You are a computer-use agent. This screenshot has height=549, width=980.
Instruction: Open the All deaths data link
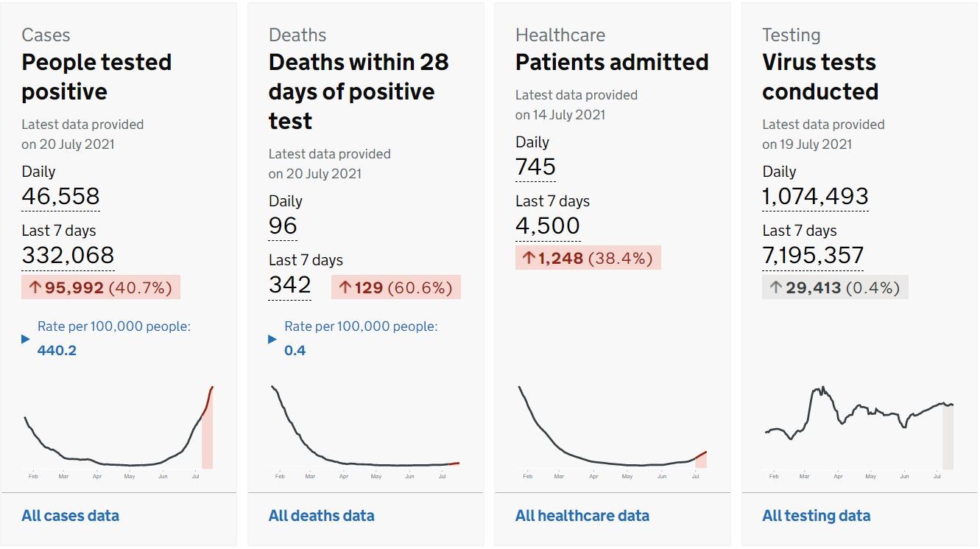tap(321, 516)
